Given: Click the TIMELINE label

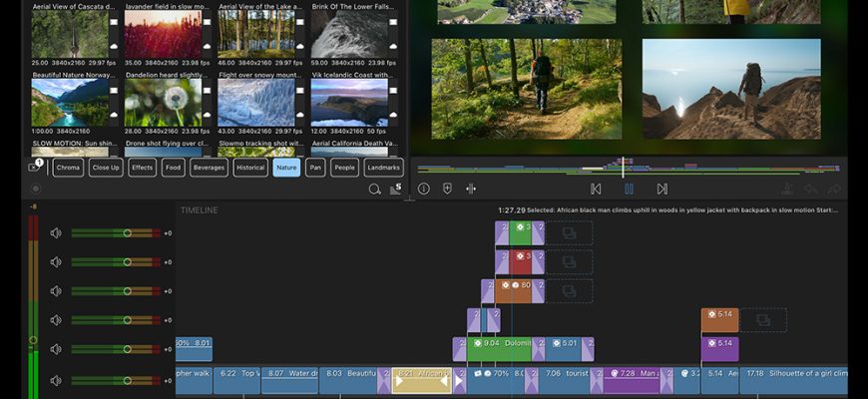Looking at the screenshot, I should 200,210.
